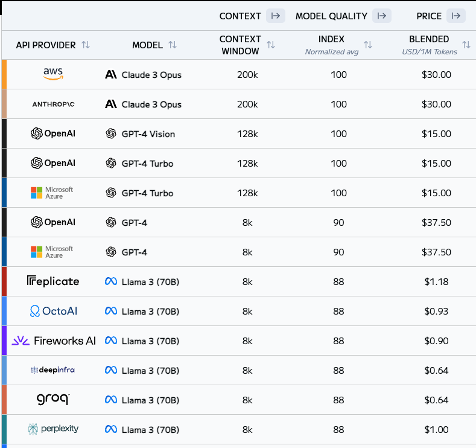
Task: Click 200k context window in Anthropic row
Action: pos(247,104)
